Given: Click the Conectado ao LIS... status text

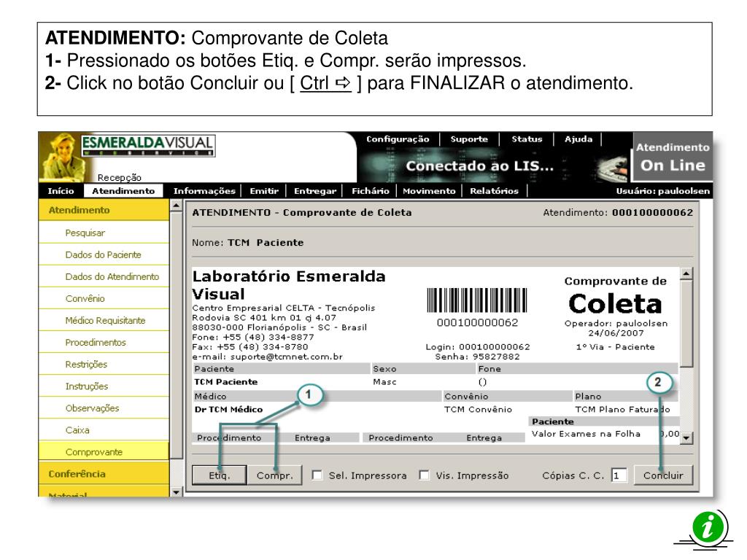Looking at the screenshot, I should point(479,166).
